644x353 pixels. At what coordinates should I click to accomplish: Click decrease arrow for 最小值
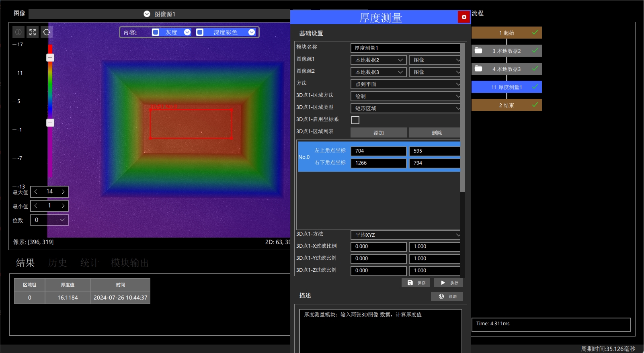36,206
